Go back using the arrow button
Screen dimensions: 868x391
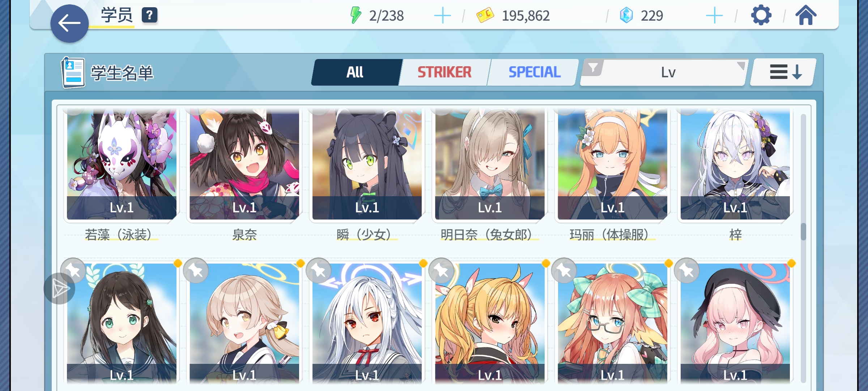coord(69,24)
